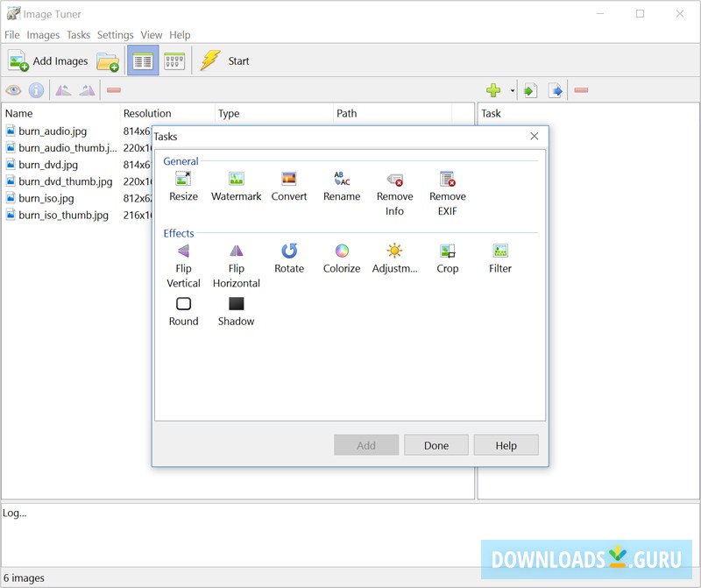Sort by Type column header
This screenshot has width=701, height=588.
273,113
